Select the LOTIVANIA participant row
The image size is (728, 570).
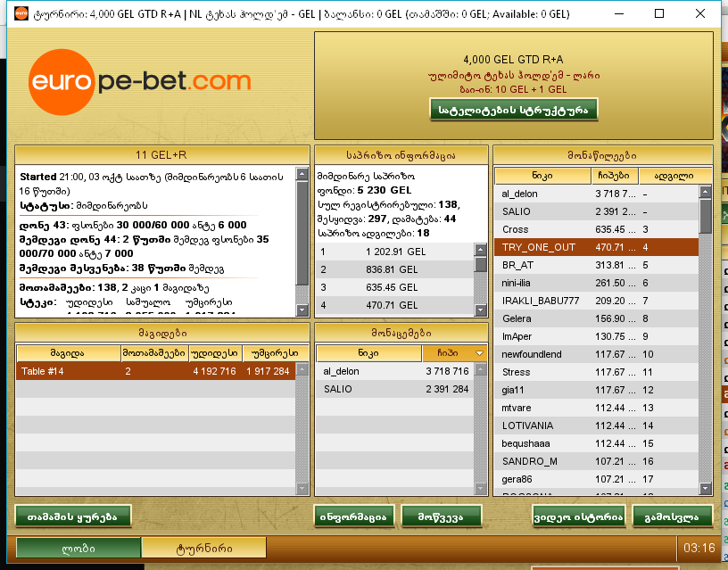[597, 425]
